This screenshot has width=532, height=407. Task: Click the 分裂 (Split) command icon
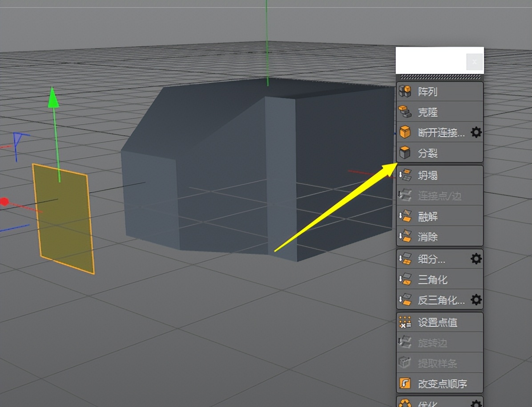(405, 153)
